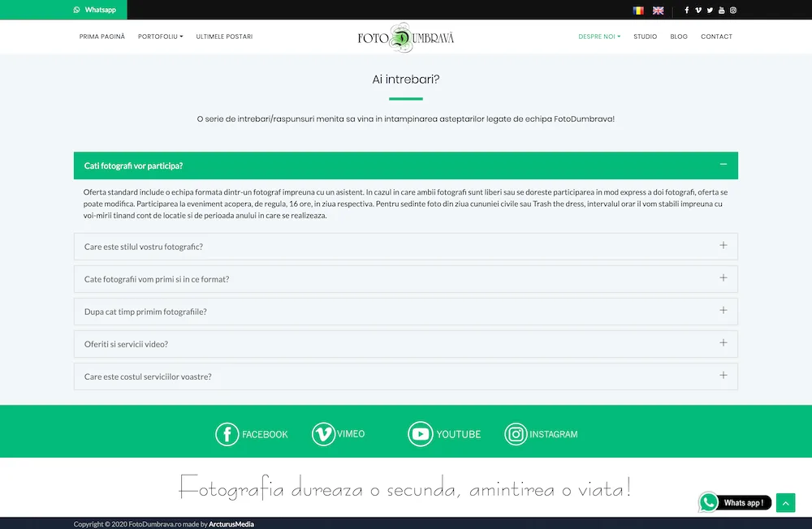The width and height of the screenshot is (812, 529).
Task: Click the footer Vimeo circle icon
Action: (323, 434)
